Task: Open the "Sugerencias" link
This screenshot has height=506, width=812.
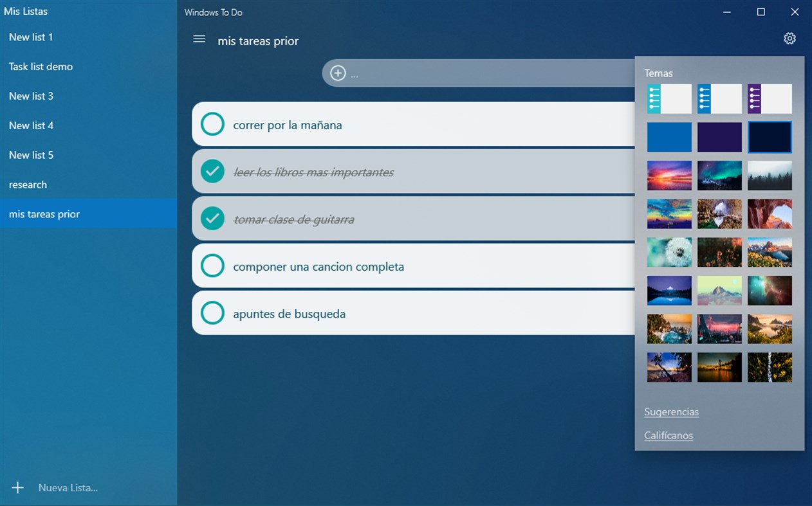Action: click(671, 411)
